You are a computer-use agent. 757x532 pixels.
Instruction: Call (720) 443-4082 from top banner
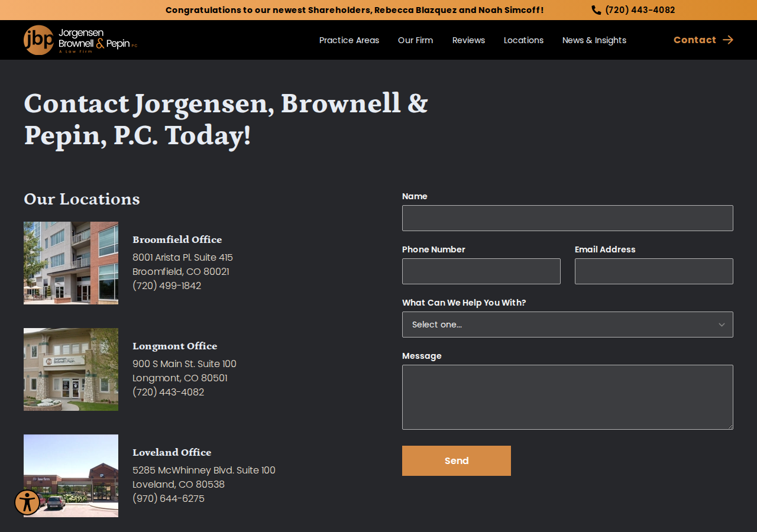tap(640, 10)
